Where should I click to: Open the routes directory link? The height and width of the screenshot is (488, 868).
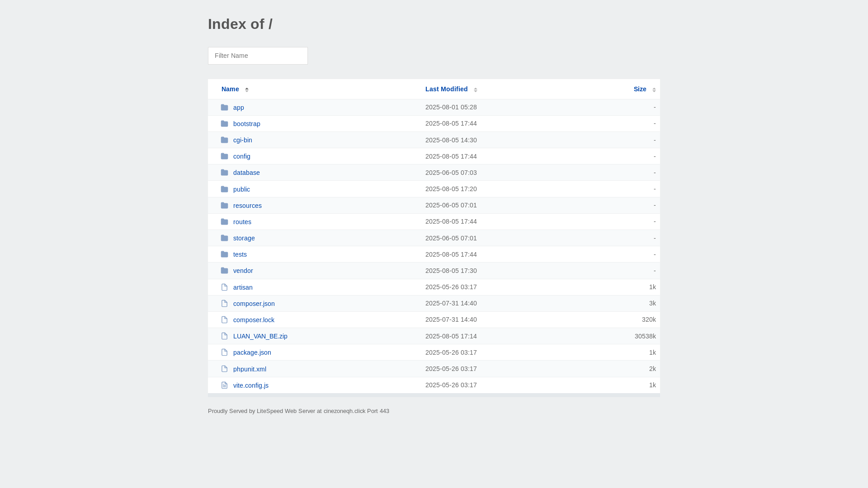pyautogui.click(x=242, y=222)
